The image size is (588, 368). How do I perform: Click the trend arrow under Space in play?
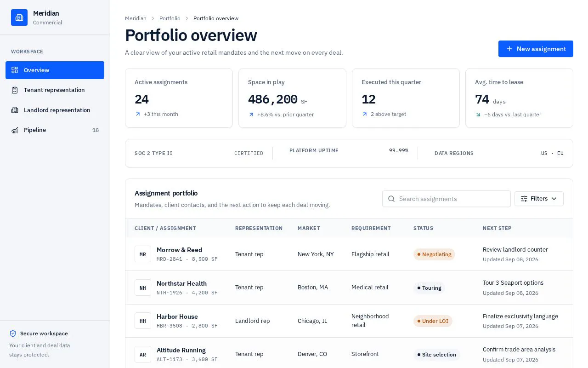(x=251, y=115)
